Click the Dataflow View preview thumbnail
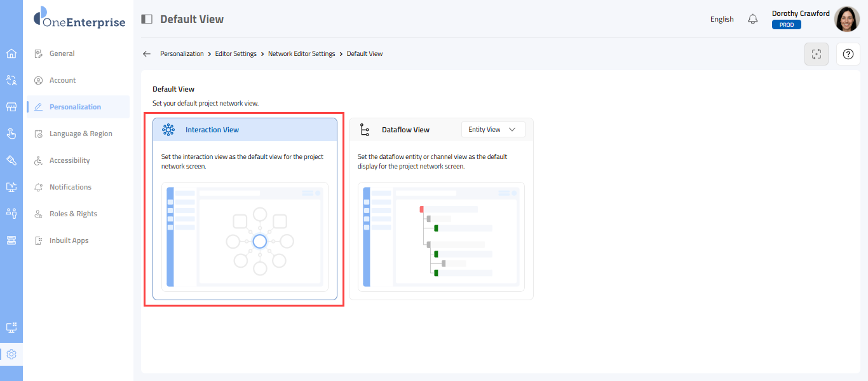Screen dimensions: 868x381 coord(441,237)
